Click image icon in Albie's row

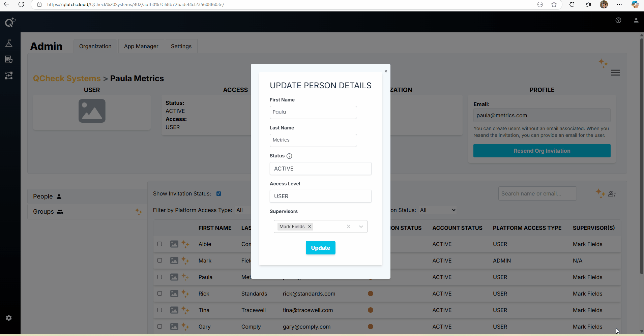click(x=174, y=244)
